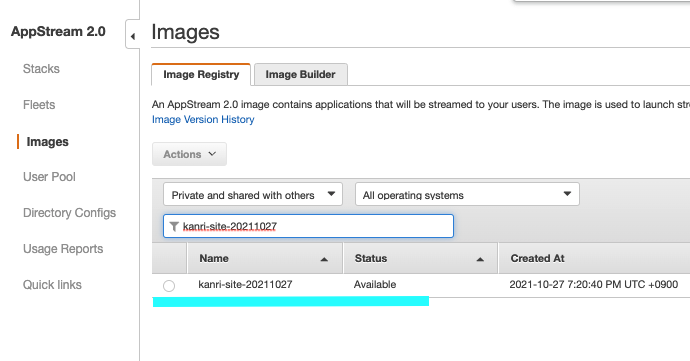Image resolution: width=690 pixels, height=361 pixels.
Task: Open the Image Version History link
Action: pyautogui.click(x=203, y=119)
